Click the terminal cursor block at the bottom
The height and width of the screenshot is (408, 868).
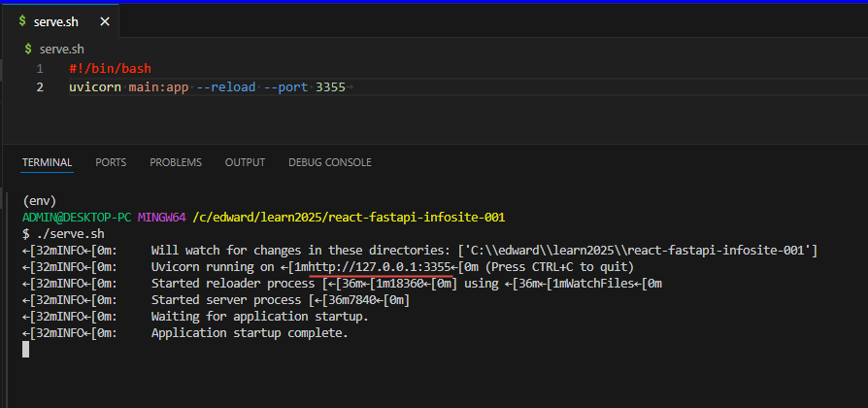tap(26, 350)
